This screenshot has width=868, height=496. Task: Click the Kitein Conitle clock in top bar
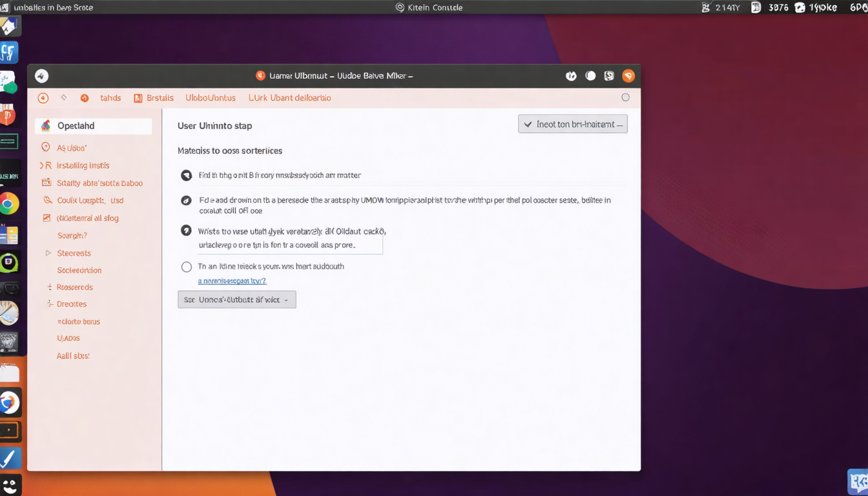click(x=429, y=7)
